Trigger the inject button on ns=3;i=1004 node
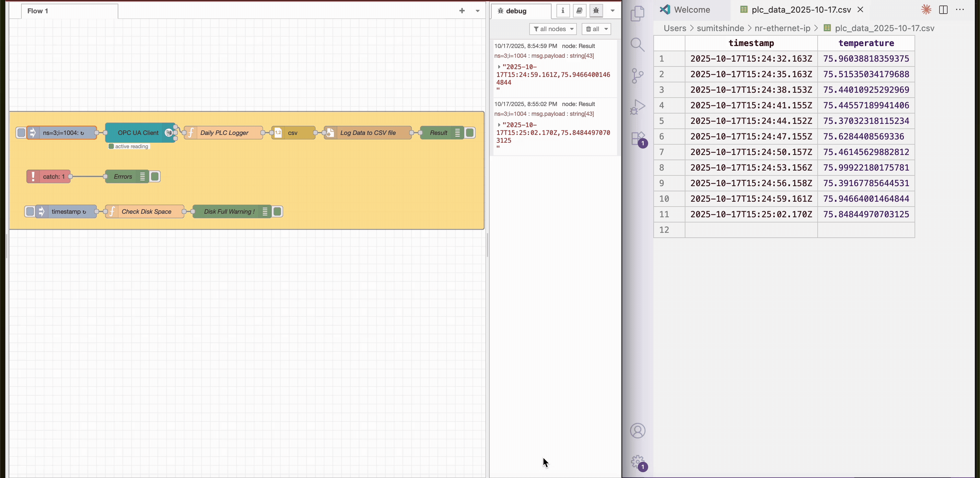Viewport: 980px width, 478px height. pyautogui.click(x=21, y=132)
